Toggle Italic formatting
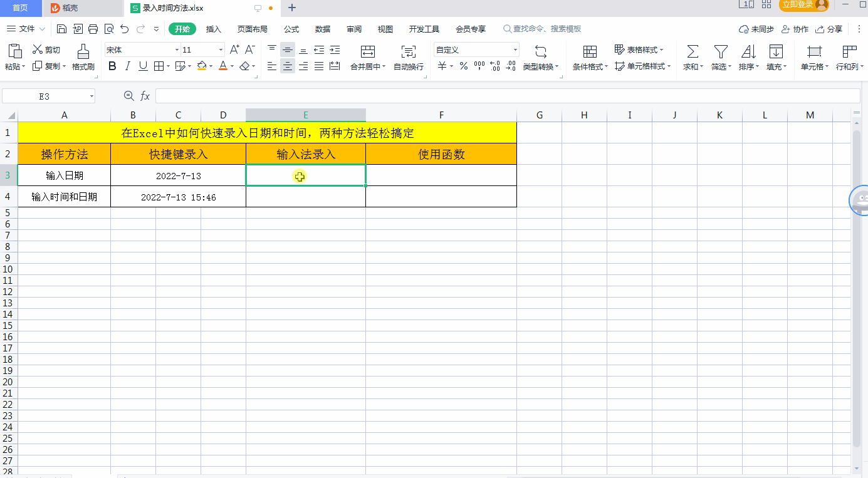868x478 pixels. point(128,66)
